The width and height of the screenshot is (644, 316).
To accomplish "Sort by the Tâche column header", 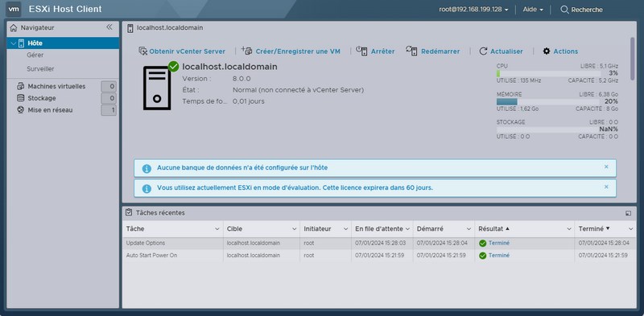I will click(x=135, y=228).
